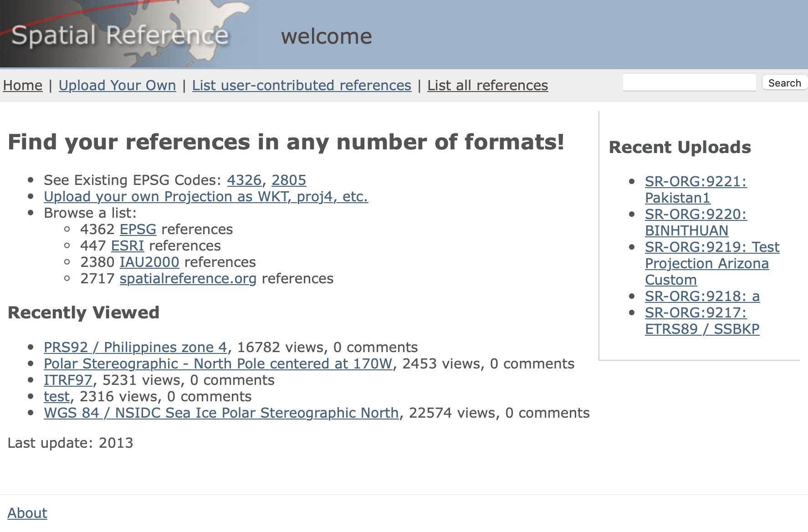
Task: Open the Upload Your Own page
Action: click(117, 86)
